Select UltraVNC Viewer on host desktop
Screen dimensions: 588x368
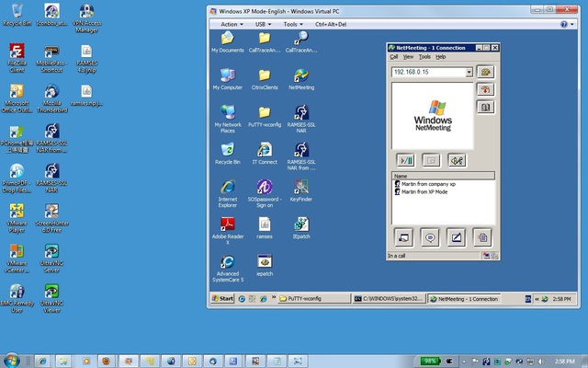point(51,298)
